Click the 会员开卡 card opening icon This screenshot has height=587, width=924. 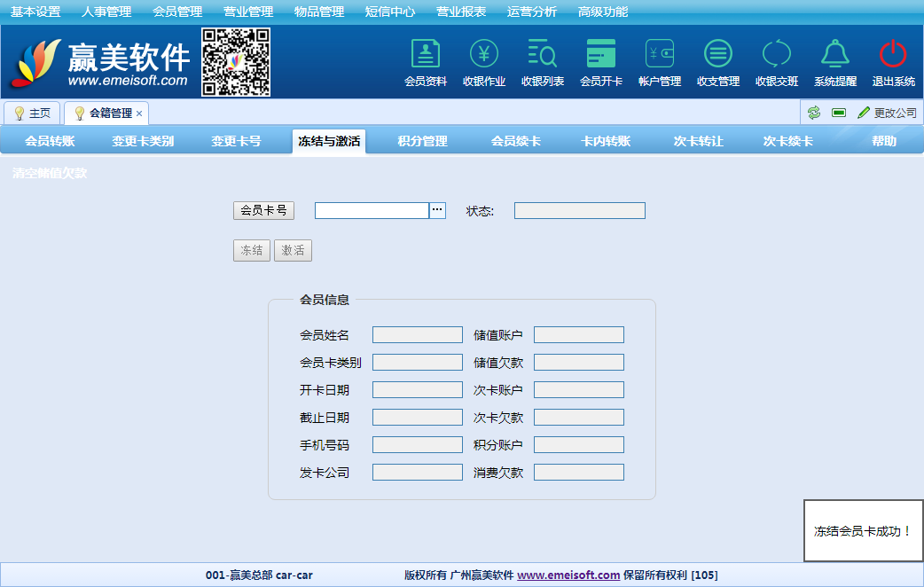[x=601, y=55]
